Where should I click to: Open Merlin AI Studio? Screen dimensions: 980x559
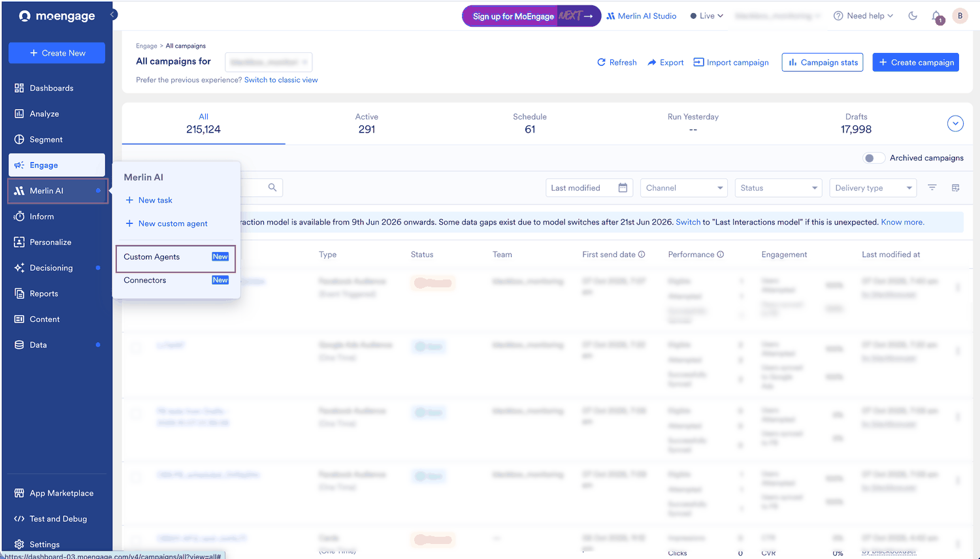[642, 16]
